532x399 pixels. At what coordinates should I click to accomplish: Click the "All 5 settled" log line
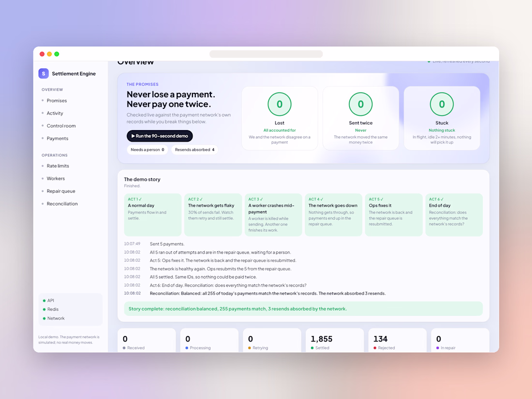(x=203, y=277)
